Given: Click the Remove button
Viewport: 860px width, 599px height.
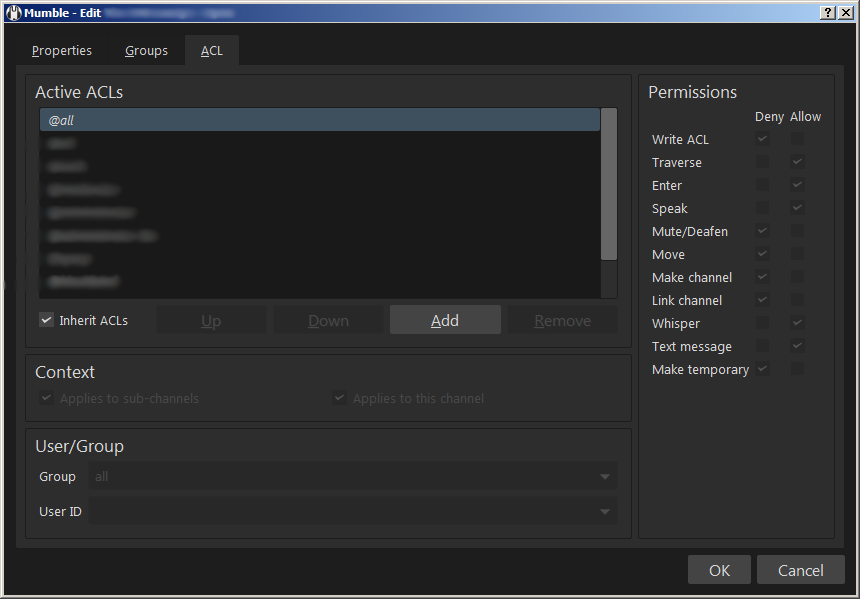Looking at the screenshot, I should click(x=562, y=320).
